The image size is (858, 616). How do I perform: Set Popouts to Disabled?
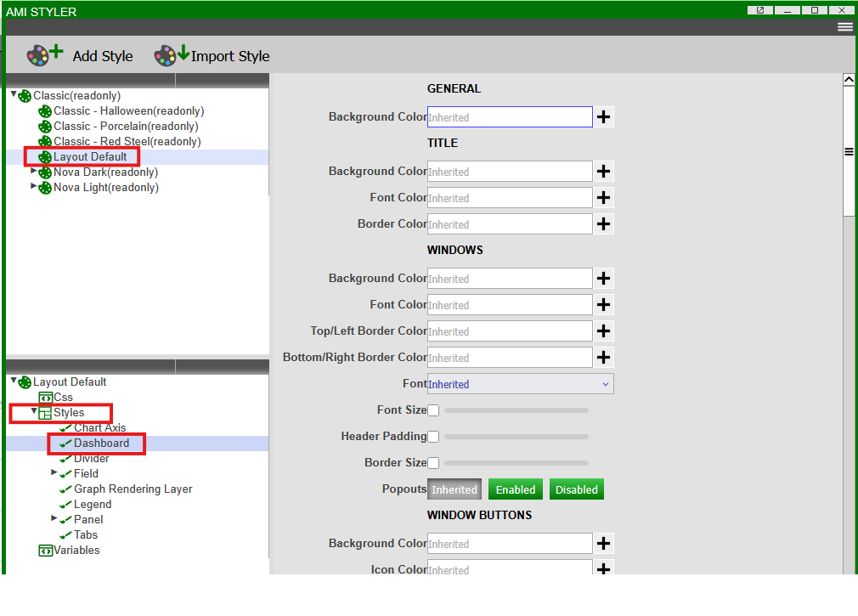point(576,489)
